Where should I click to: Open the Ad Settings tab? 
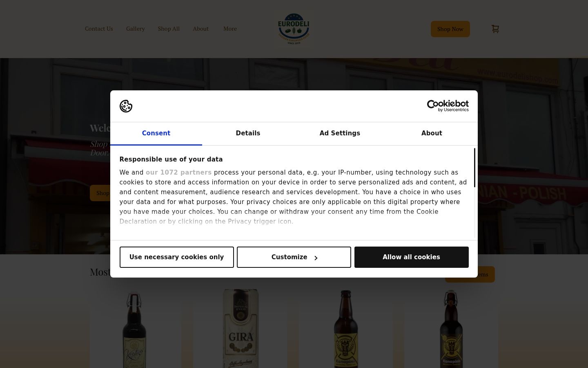click(340, 133)
